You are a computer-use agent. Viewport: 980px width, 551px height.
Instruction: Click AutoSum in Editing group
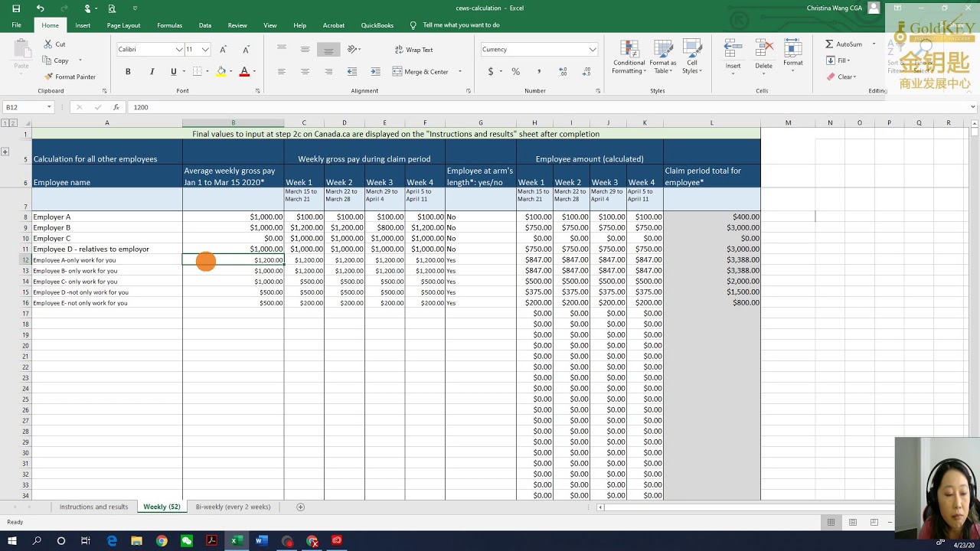pyautogui.click(x=844, y=44)
